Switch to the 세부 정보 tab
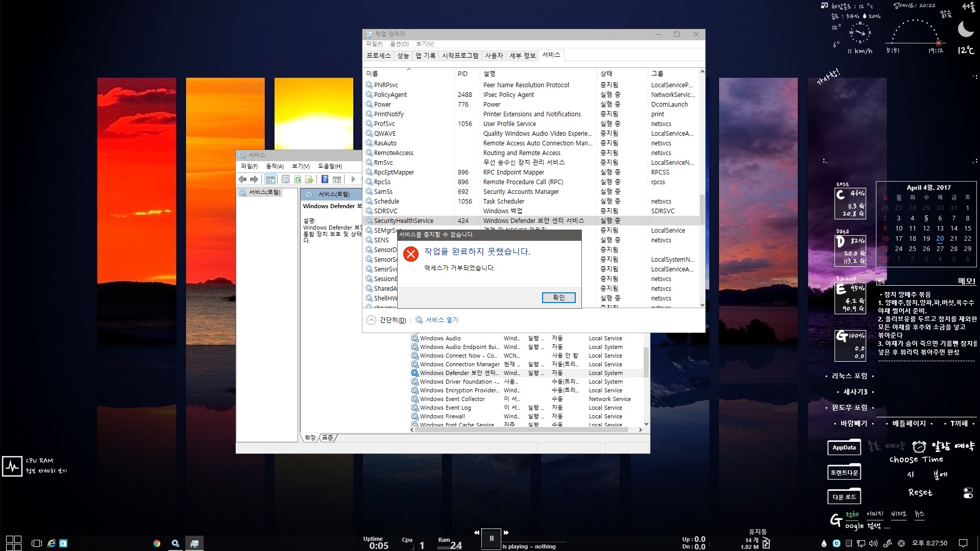 [523, 56]
